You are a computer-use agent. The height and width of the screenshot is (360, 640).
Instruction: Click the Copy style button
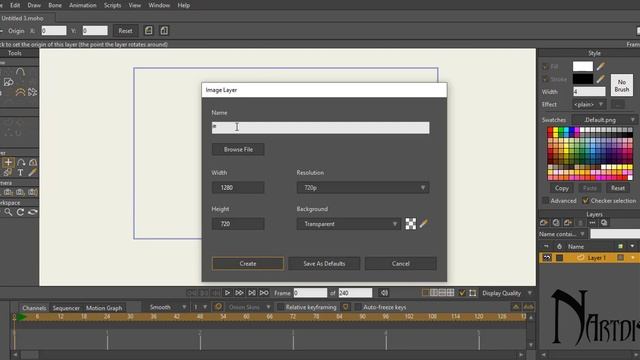(x=562, y=188)
